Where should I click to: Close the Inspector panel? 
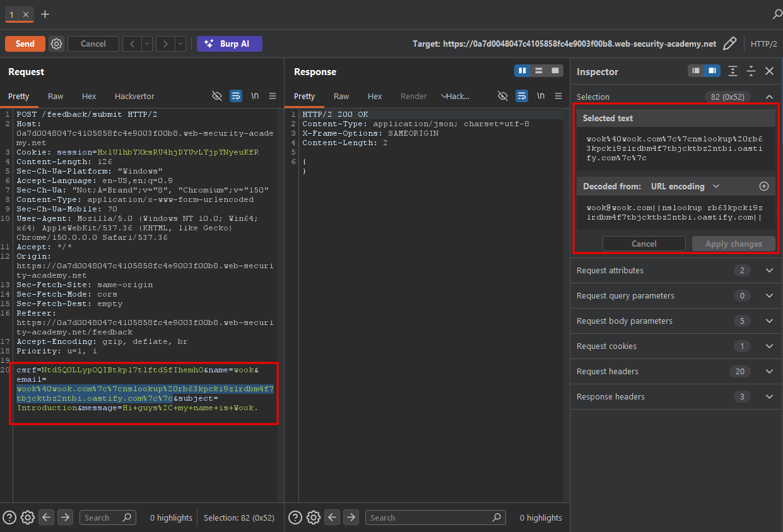tap(769, 71)
